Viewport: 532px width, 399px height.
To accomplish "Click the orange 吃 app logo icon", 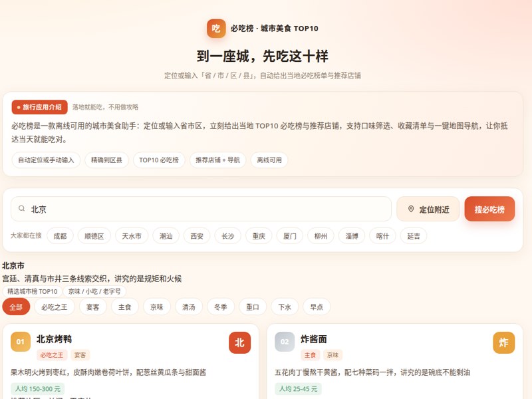I will click(216, 28).
